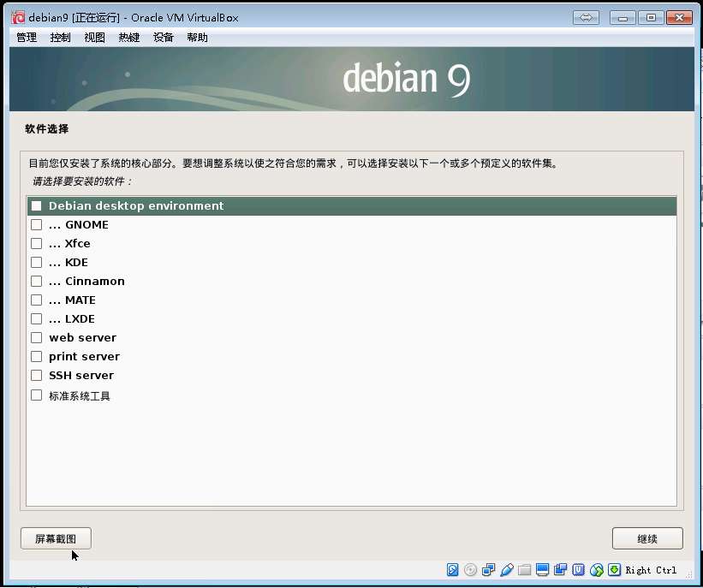Enable the GNOME checkbox
This screenshot has width=703, height=588.
tap(36, 224)
